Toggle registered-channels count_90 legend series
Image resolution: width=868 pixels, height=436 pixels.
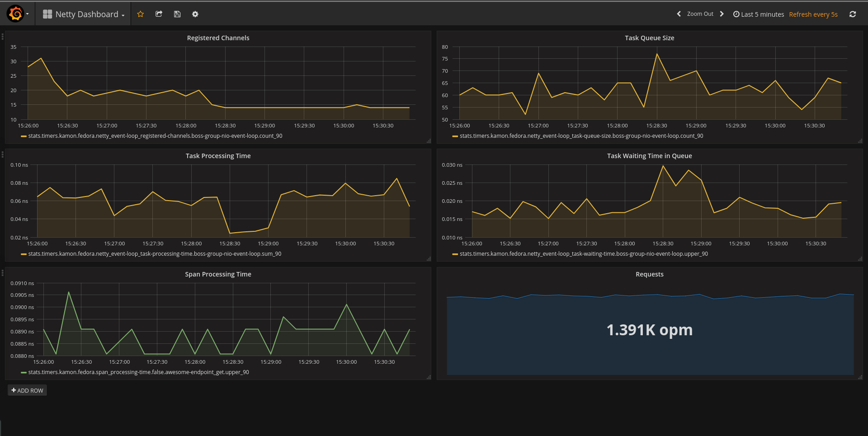[x=155, y=136]
